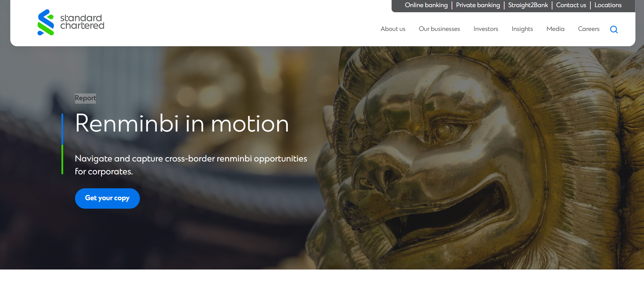
Task: Open the Careers page
Action: pos(589,29)
